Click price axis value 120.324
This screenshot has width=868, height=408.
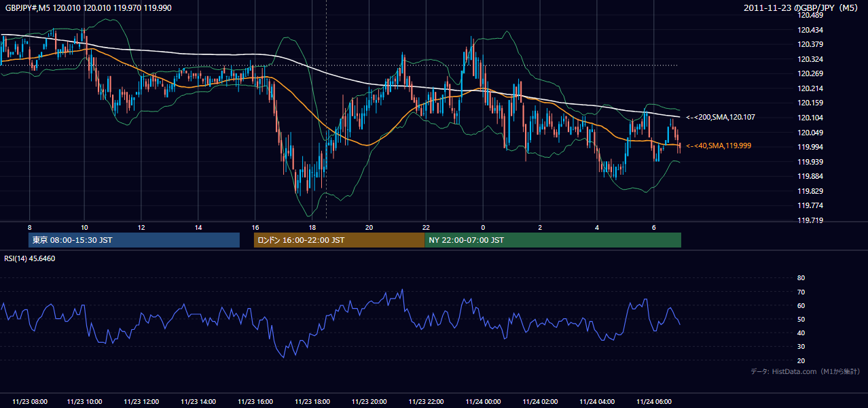coord(810,59)
